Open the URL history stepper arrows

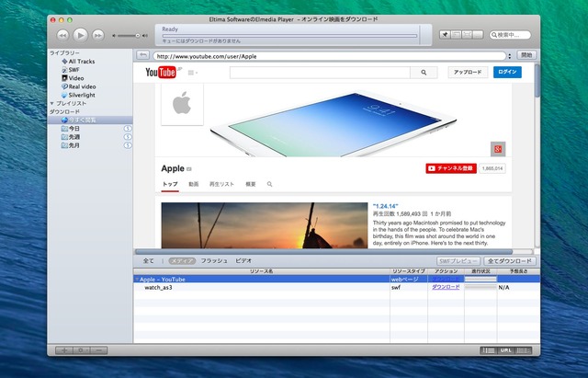(x=509, y=56)
